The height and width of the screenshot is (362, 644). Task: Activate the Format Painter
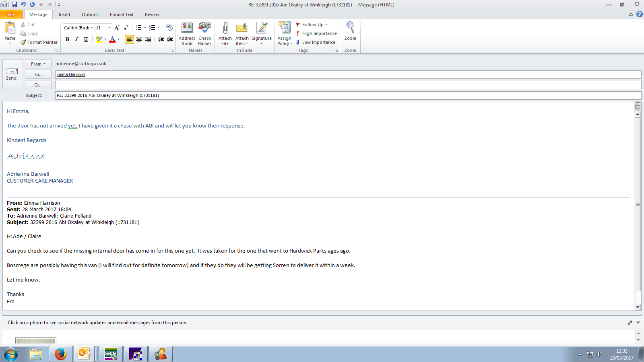[39, 42]
